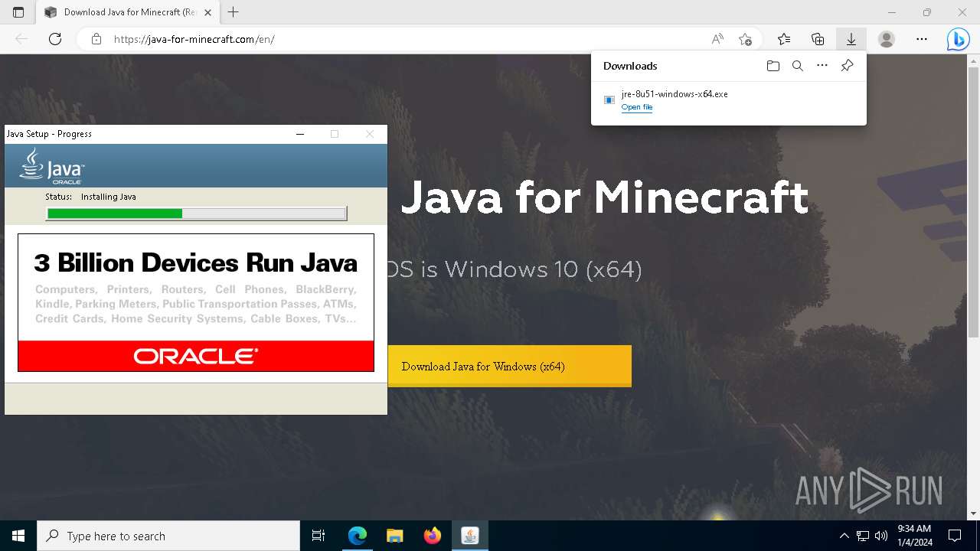Screen dimensions: 980x551
Task: Click the Windows search box
Action: tap(168, 536)
